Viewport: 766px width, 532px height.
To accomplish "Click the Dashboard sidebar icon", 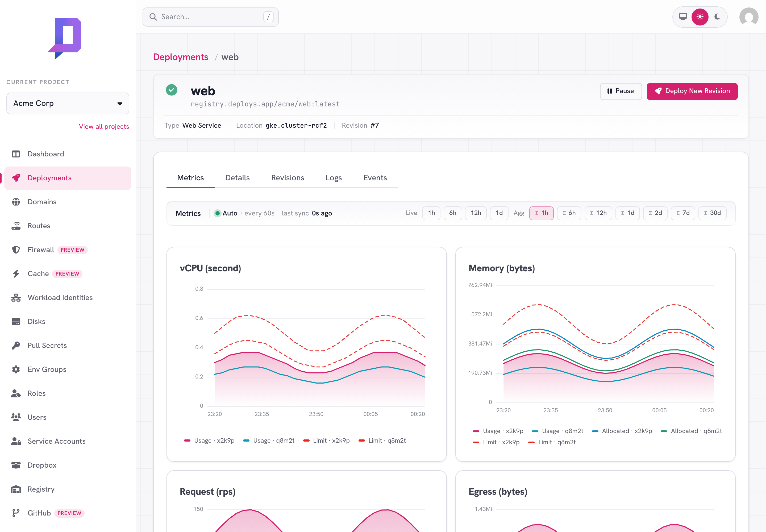I will 16,154.
